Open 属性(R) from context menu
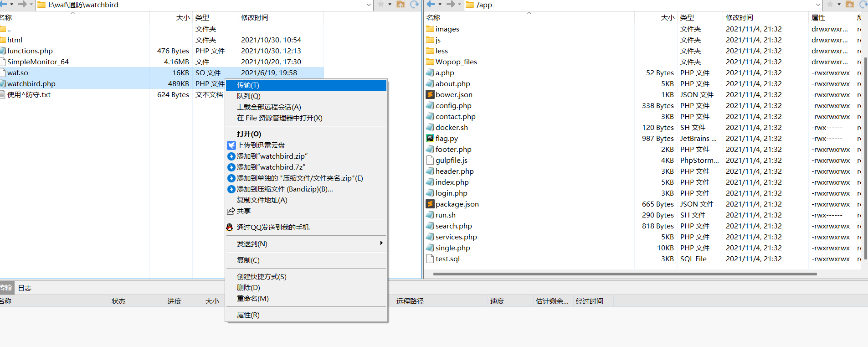 pos(306,315)
